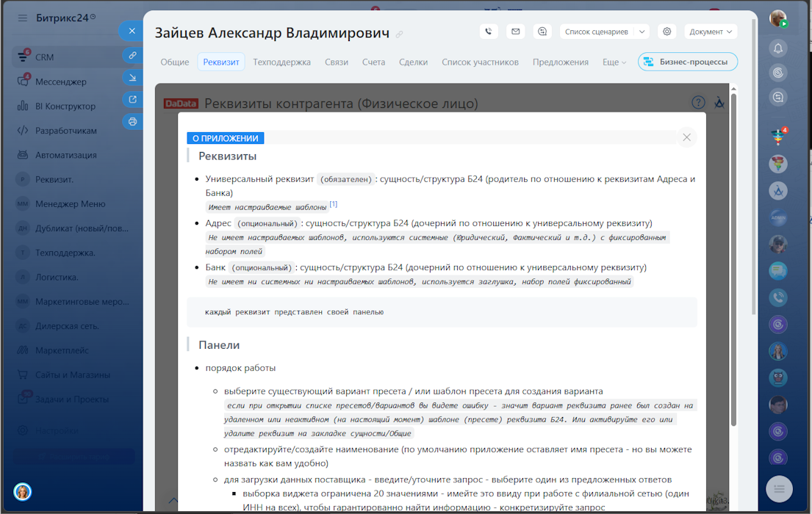
Task: Open the Список сценариев button
Action: click(x=597, y=32)
